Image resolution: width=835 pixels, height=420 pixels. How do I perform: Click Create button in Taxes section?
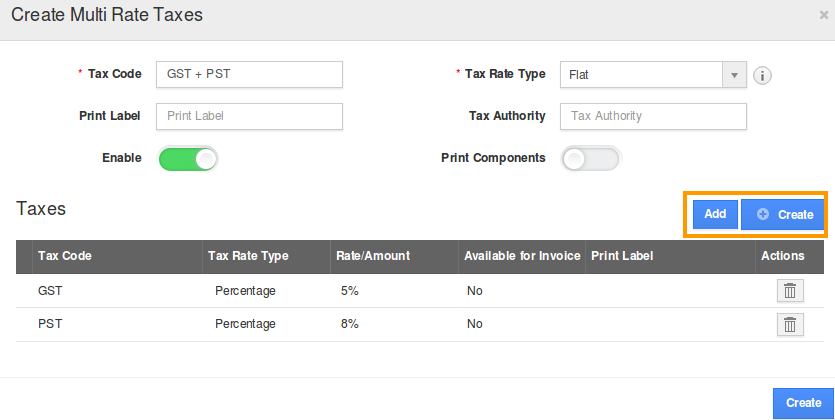pyautogui.click(x=784, y=214)
